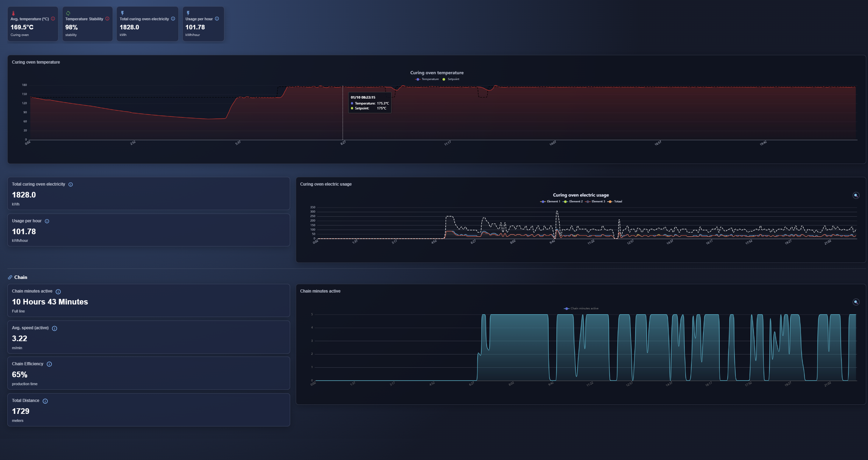Click the Curing oven temperature chart title

437,73
